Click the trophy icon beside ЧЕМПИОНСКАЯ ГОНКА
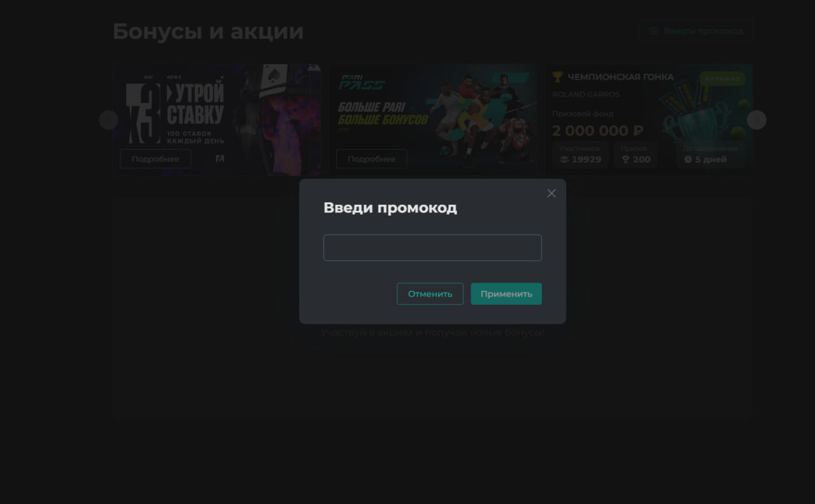The image size is (815, 504). click(558, 76)
